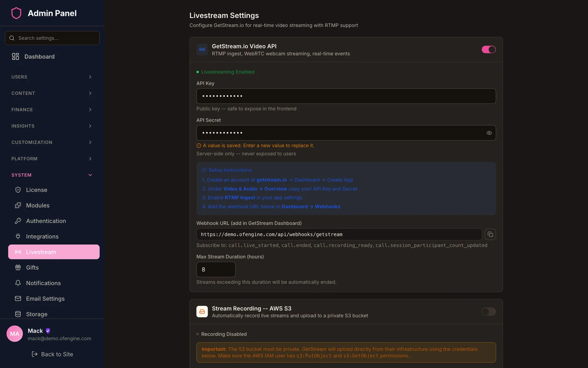
Task: Open the getstream.io link in instructions
Action: (272, 180)
